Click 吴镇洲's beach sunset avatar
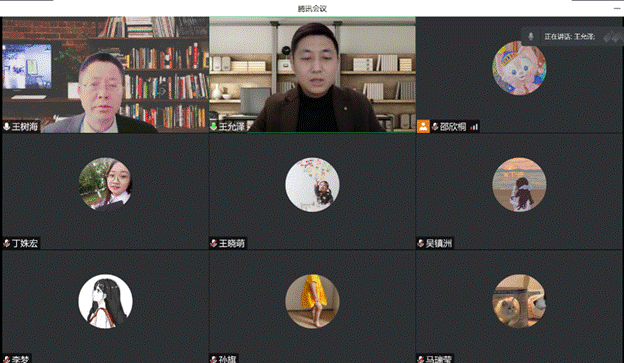The image size is (624, 363). [x=519, y=184]
